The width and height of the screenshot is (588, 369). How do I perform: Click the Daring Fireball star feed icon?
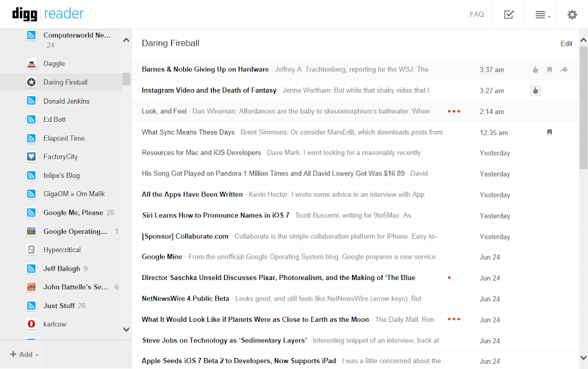click(31, 82)
